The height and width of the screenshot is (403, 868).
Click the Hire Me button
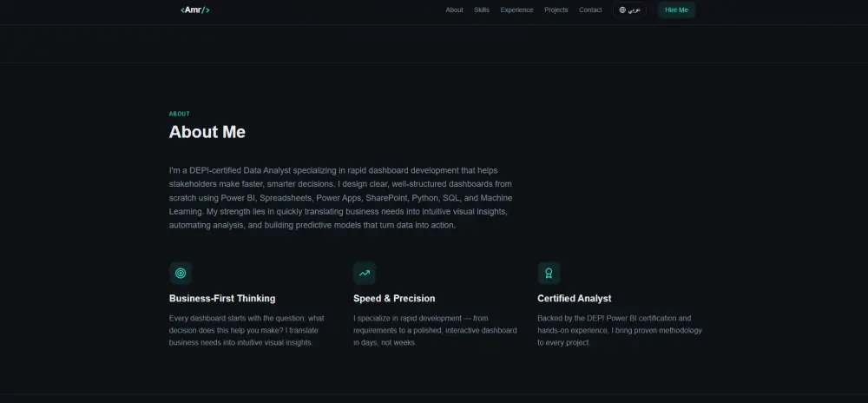click(x=676, y=10)
